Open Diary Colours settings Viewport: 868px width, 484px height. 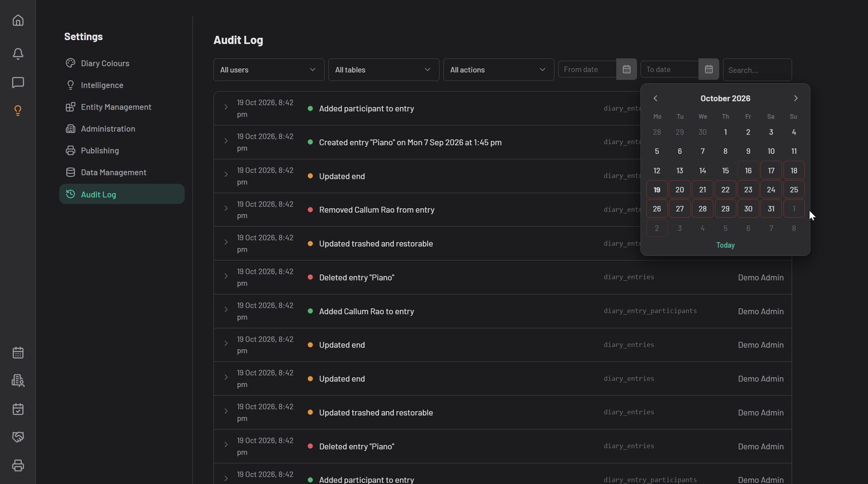point(122,63)
